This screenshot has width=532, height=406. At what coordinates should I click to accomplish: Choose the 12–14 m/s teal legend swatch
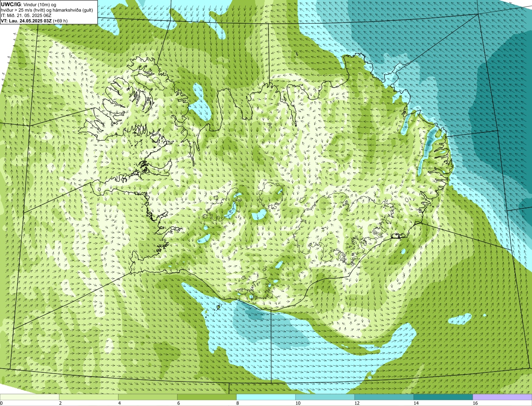click(x=384, y=397)
